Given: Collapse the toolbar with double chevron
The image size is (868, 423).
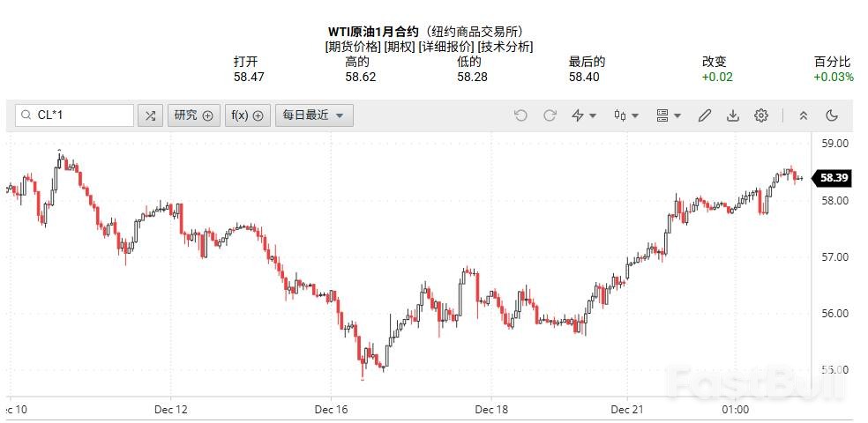Looking at the screenshot, I should click(803, 115).
